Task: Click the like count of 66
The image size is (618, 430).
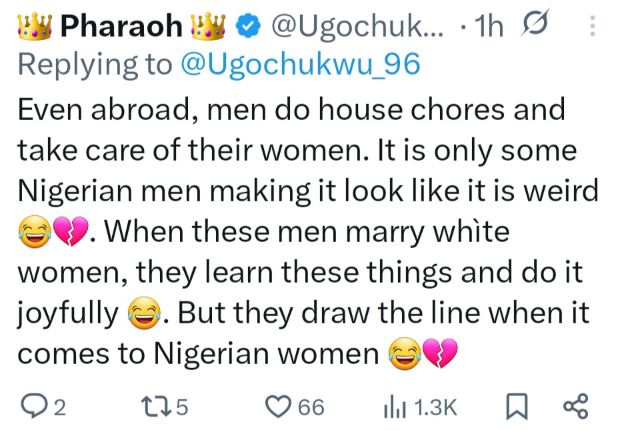Action: (311, 408)
